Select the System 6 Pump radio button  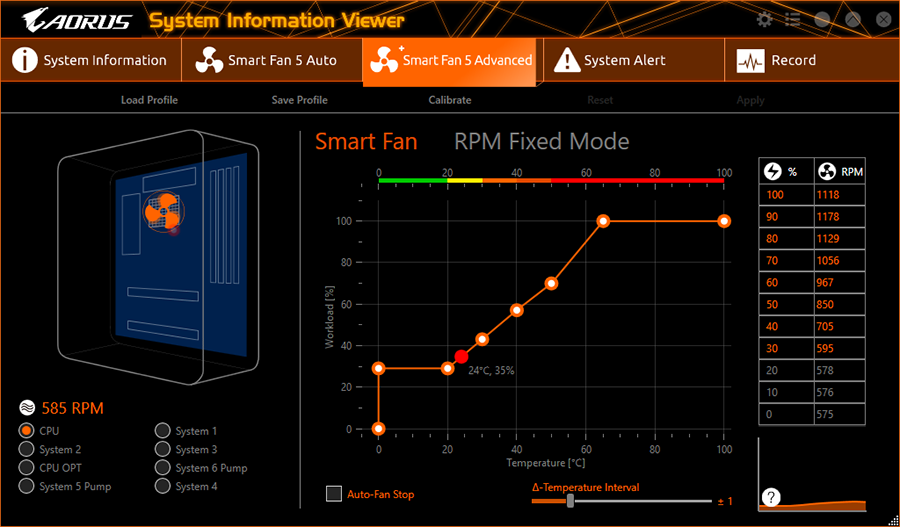[x=162, y=467]
